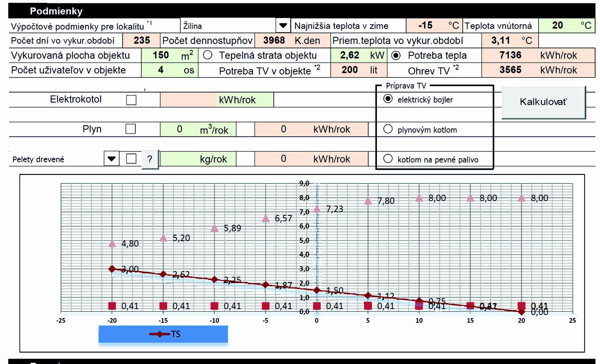Click the question mark help button
Screen dimensions: 600x364
pos(150,159)
